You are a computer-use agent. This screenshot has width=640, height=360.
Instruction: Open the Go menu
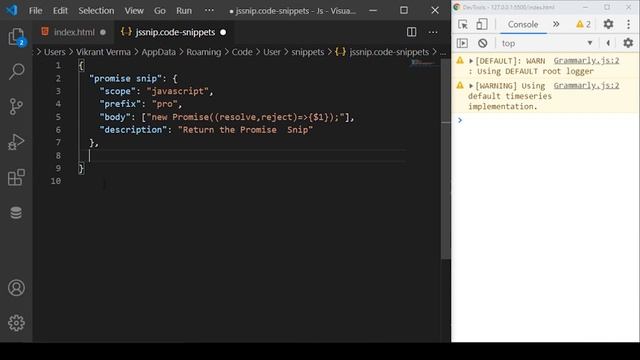click(x=160, y=11)
